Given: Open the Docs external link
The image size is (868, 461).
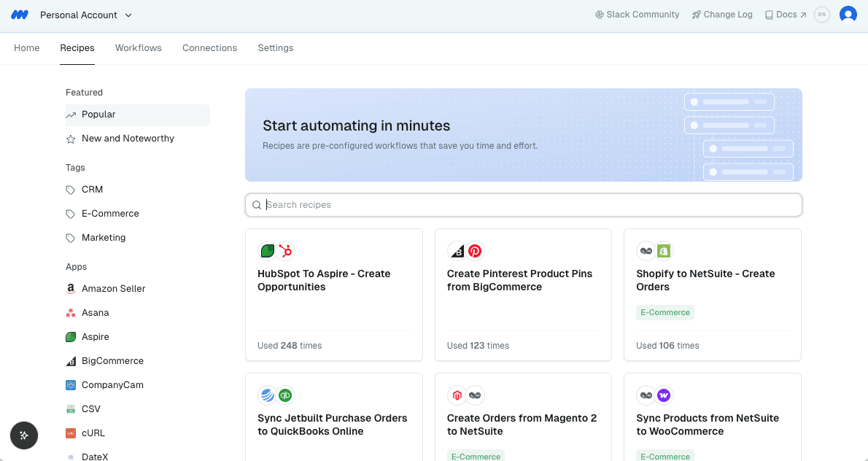Looking at the screenshot, I should (x=786, y=15).
